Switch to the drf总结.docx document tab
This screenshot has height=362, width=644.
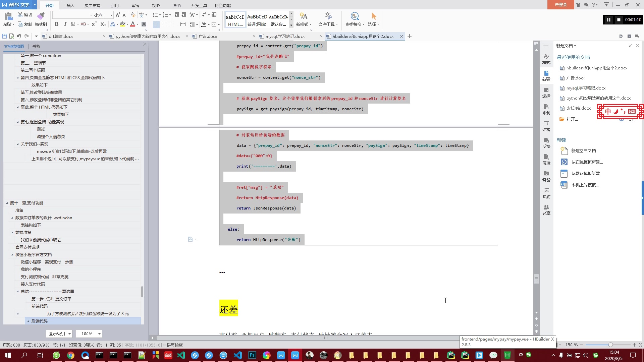click(x=61, y=36)
